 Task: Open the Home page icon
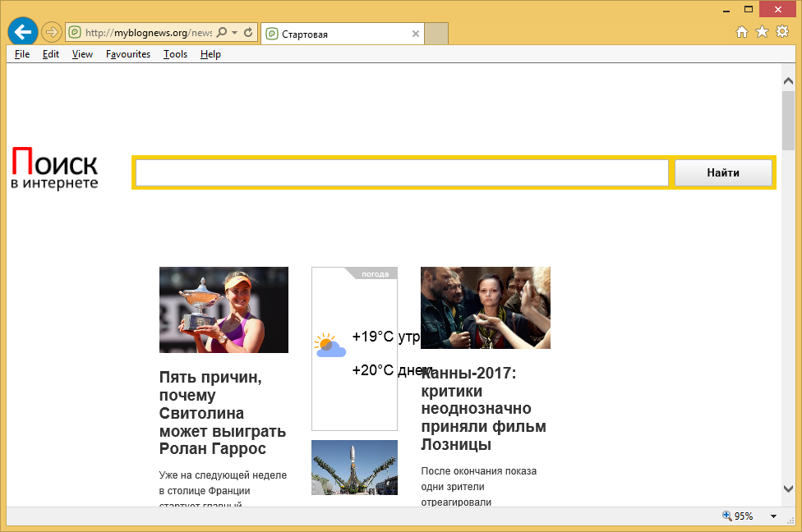tap(742, 32)
